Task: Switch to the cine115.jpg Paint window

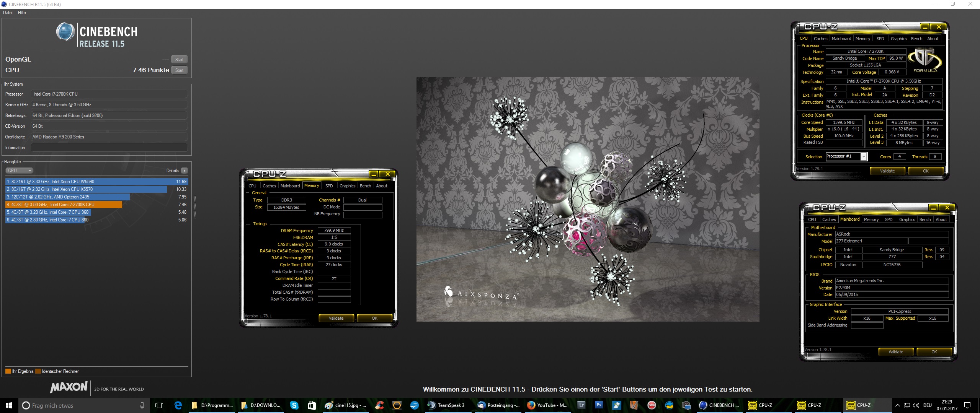Action: point(346,405)
